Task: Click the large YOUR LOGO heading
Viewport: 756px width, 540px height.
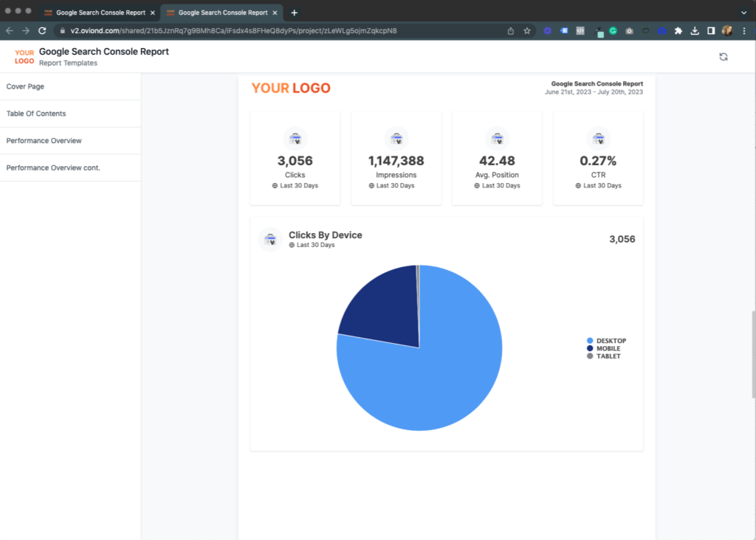Action: (x=291, y=88)
